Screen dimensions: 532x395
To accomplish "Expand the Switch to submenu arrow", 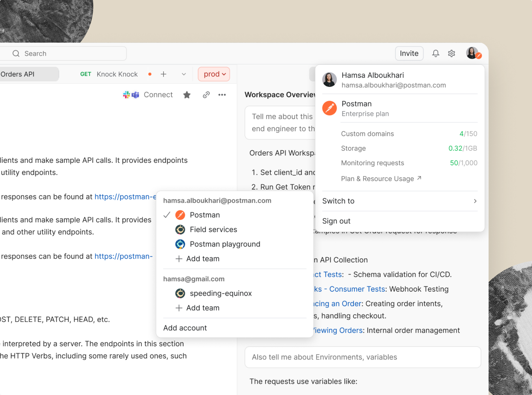I will coord(475,201).
